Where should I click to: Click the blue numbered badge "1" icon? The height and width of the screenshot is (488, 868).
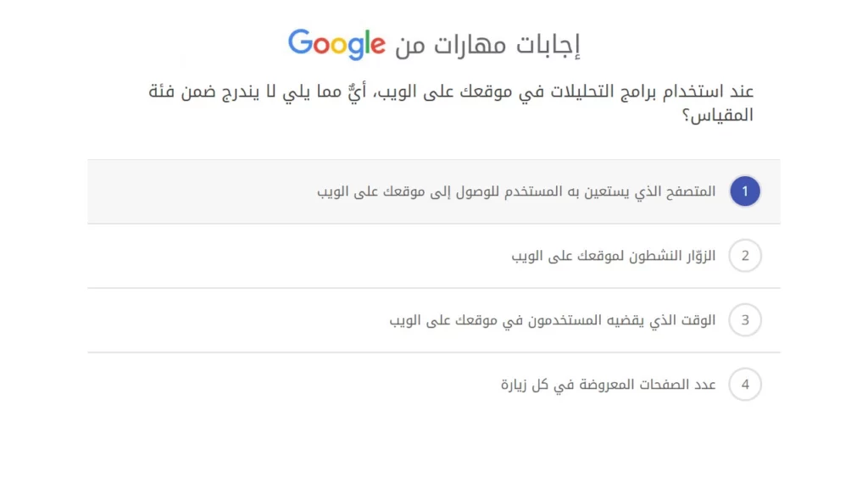744,191
